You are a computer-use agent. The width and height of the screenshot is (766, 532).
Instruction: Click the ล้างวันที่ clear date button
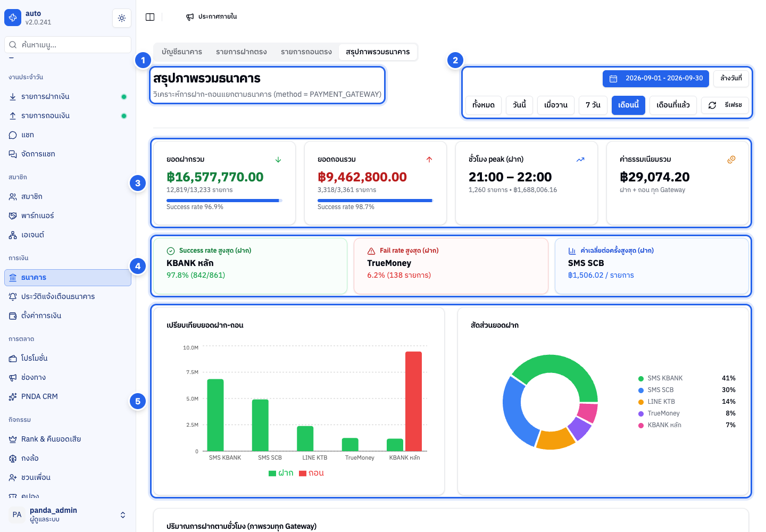click(731, 79)
